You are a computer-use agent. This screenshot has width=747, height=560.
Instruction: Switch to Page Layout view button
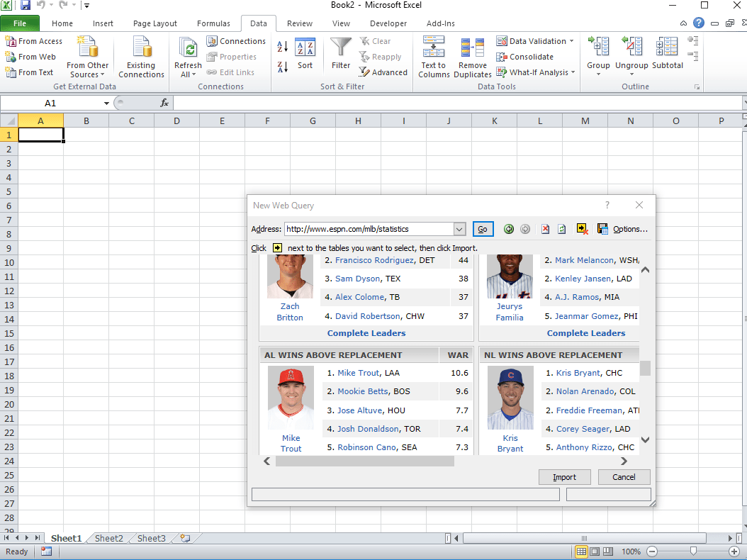click(595, 552)
